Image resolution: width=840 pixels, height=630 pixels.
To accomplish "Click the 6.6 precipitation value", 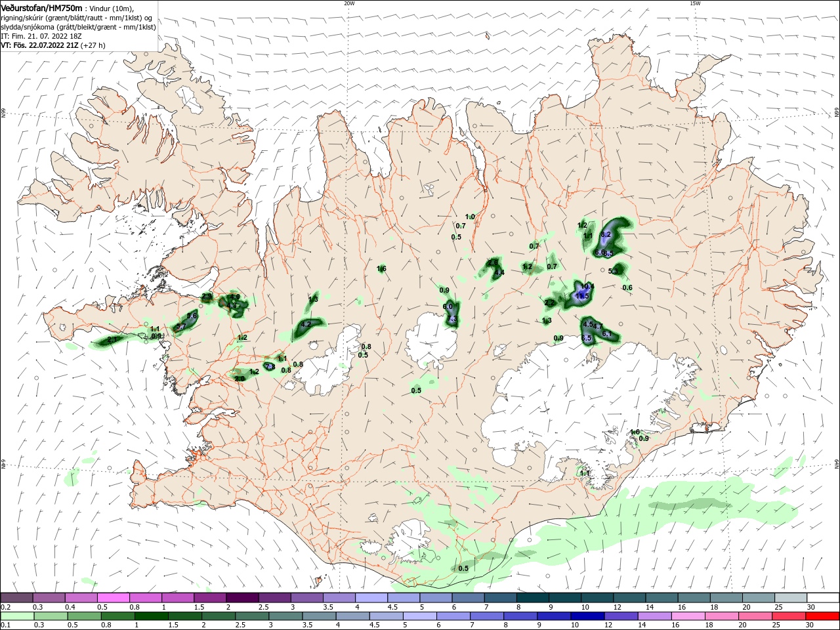I will 599,252.
